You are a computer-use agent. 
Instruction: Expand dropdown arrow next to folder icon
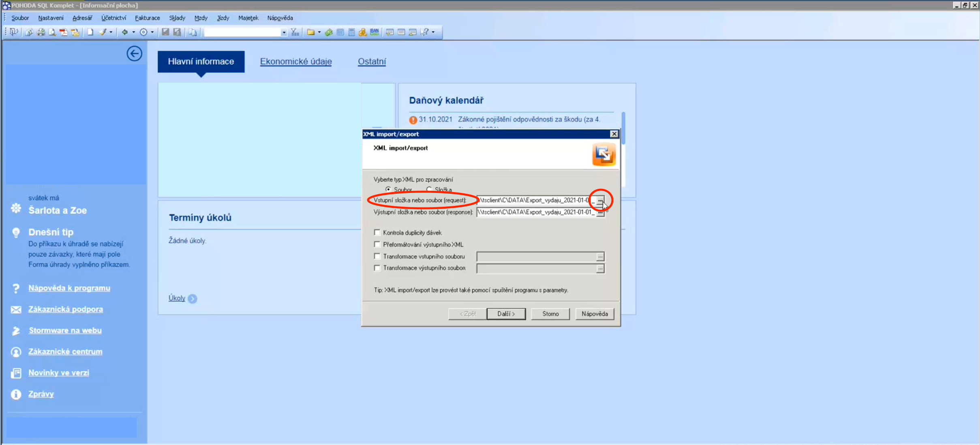coord(319,32)
